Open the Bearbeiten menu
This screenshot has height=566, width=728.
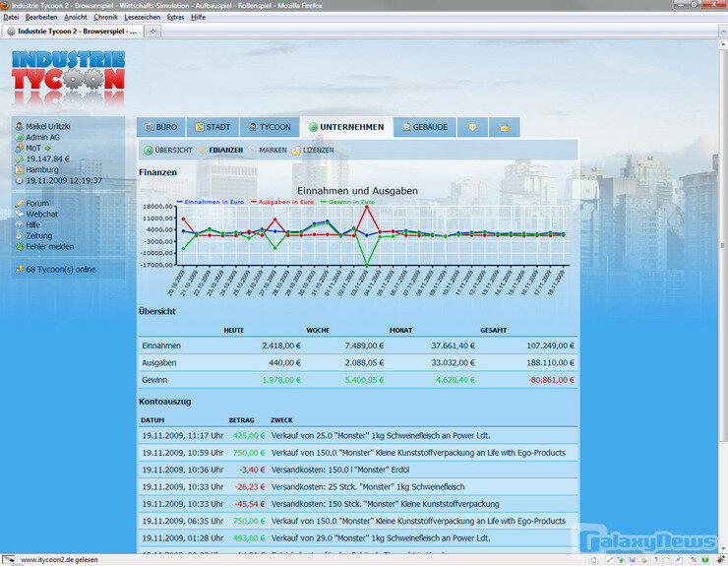[41, 17]
